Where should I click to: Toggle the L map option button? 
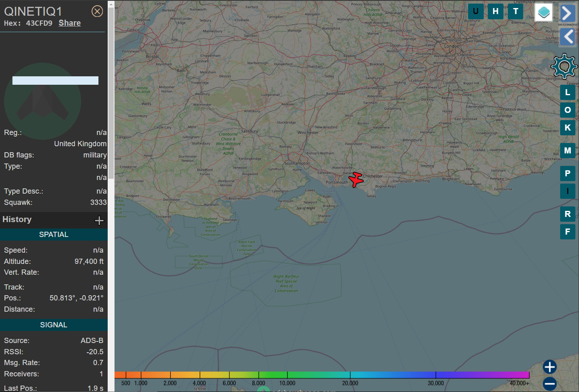coord(567,92)
